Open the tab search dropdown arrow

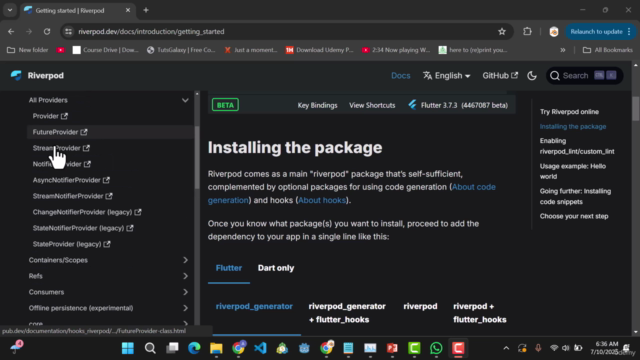(10, 10)
